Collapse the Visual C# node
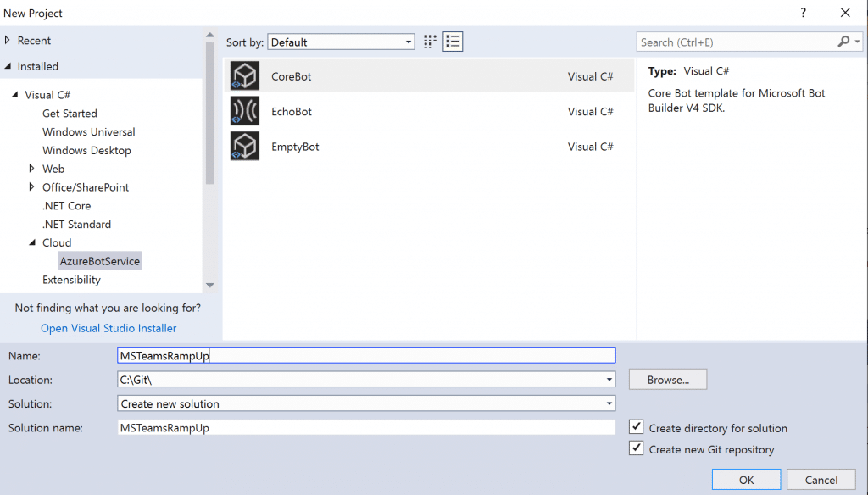The height and width of the screenshot is (495, 868). point(14,95)
